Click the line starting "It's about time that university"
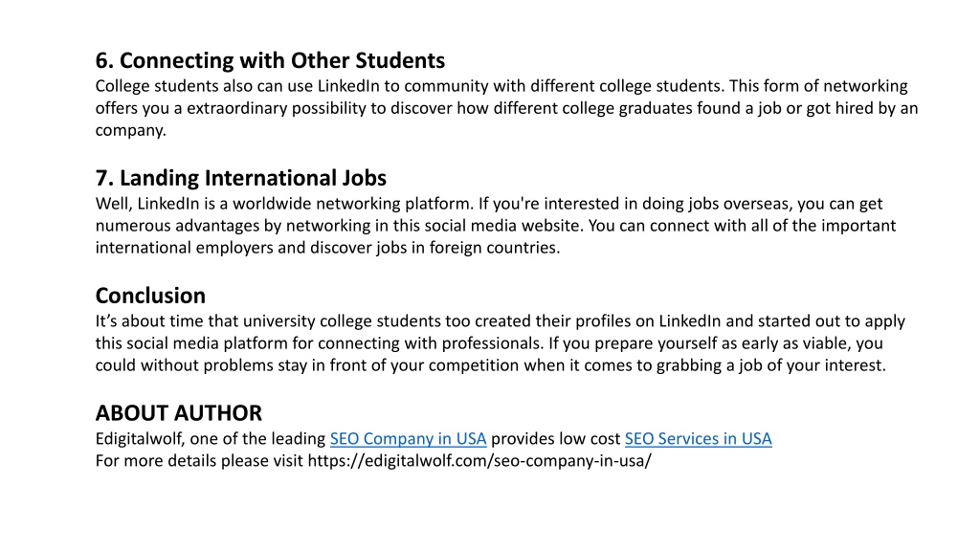The height and width of the screenshot is (551, 980). click(x=500, y=321)
